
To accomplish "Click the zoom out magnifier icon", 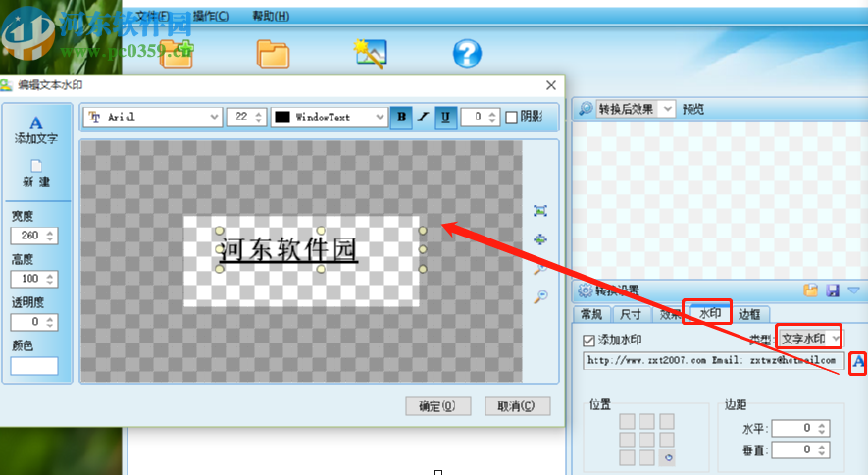I will 540,296.
